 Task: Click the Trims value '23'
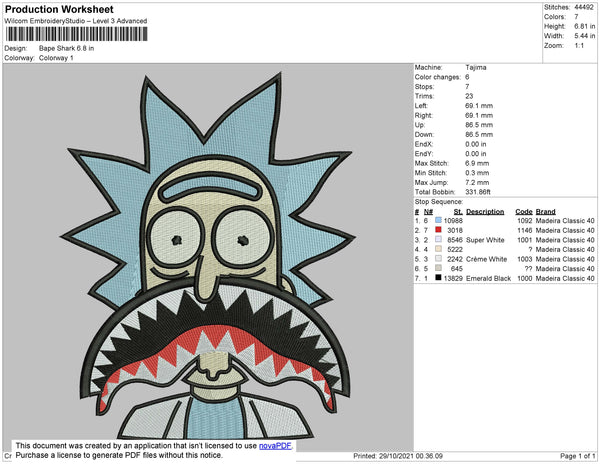(470, 96)
